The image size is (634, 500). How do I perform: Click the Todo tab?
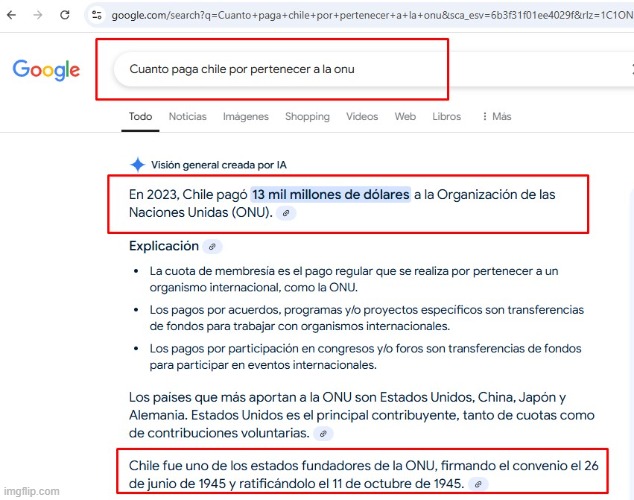coord(140,116)
